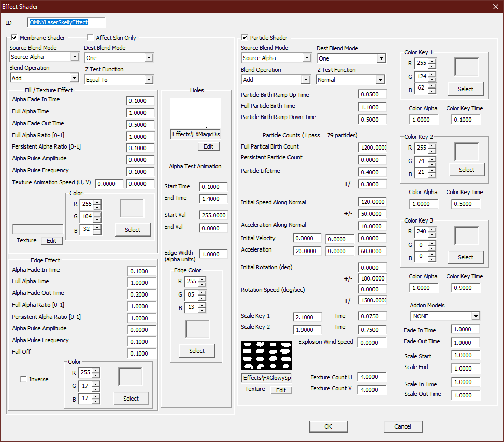Click the particle texture preview thumbnail
The height and width of the screenshot is (442, 504).
tap(267, 355)
